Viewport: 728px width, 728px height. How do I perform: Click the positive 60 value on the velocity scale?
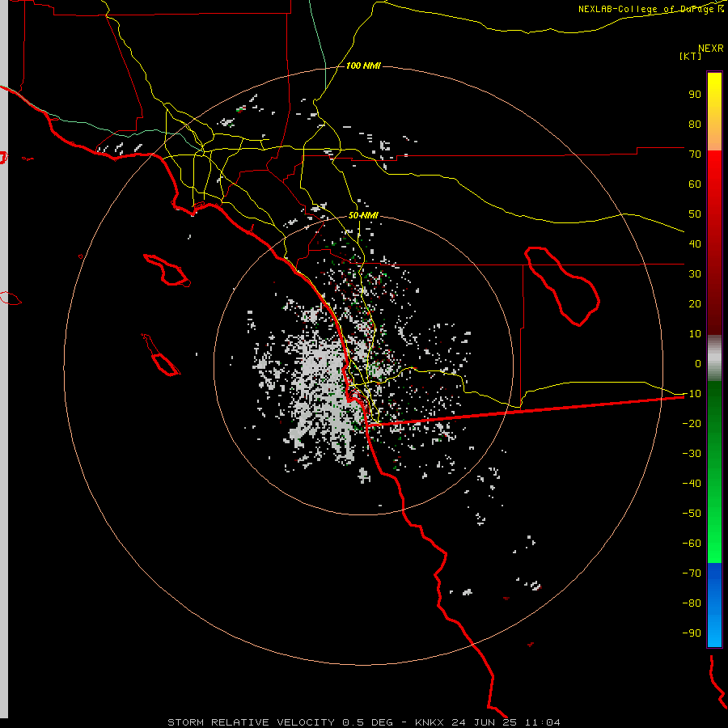pyautogui.click(x=695, y=184)
